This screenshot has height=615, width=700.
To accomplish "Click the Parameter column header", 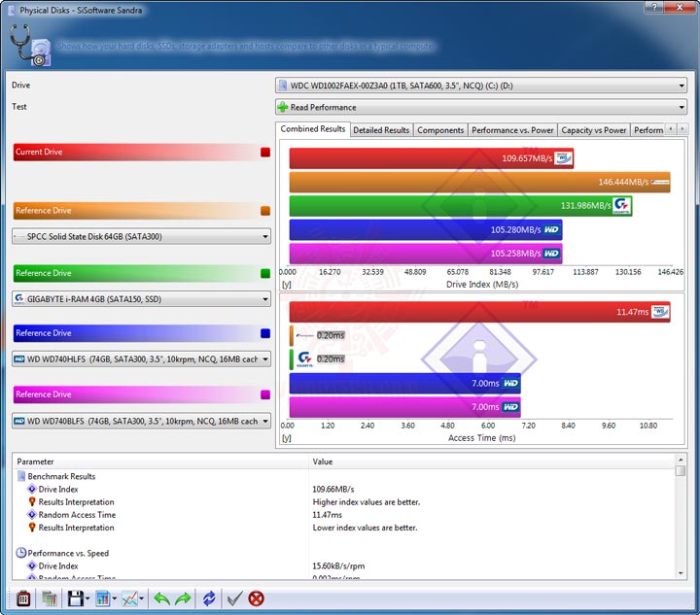I will point(160,461).
